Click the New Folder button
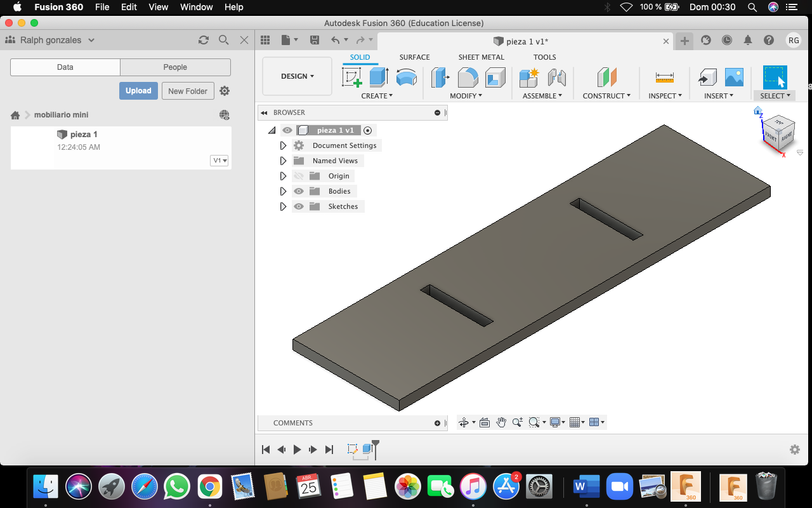 [x=188, y=91]
